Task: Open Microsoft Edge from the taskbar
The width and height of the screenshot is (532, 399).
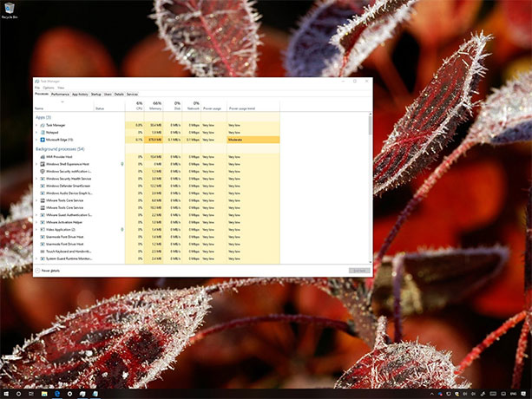Action: (57, 394)
